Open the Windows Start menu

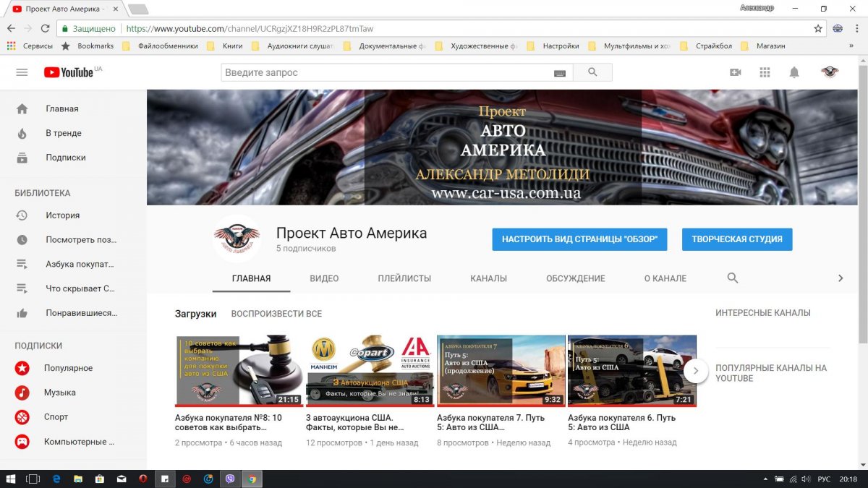[10, 479]
